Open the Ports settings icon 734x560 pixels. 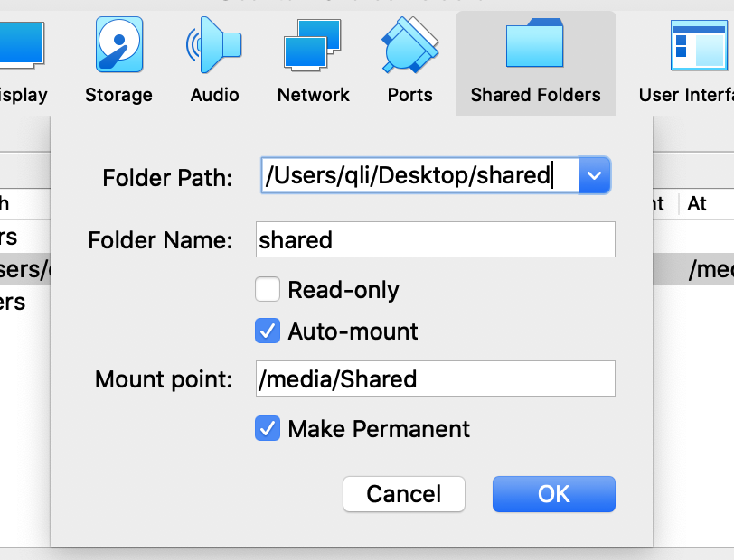tap(410, 44)
